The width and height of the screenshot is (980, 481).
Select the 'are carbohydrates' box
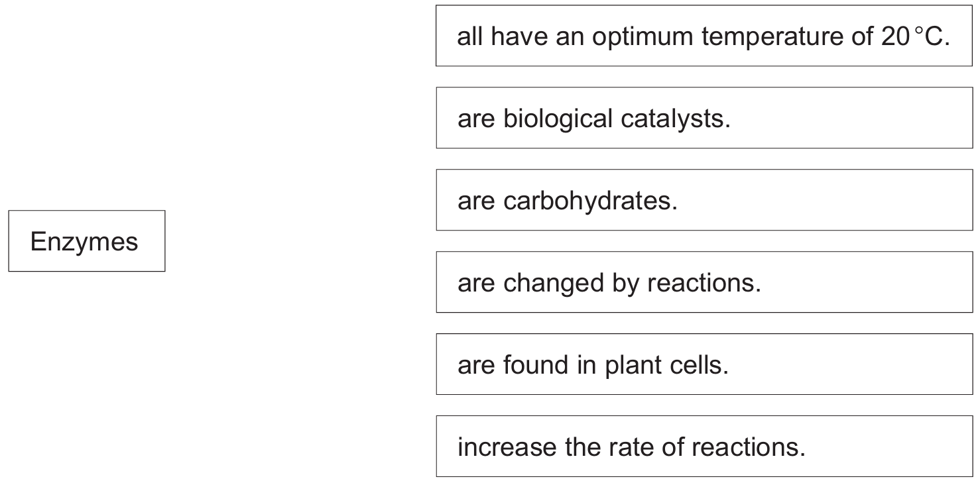704,200
